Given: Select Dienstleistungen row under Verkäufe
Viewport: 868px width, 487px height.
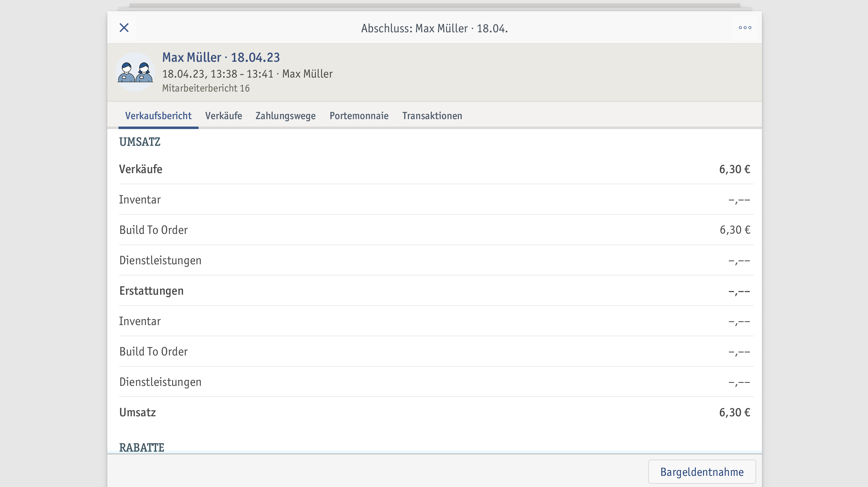Looking at the screenshot, I should [436, 260].
